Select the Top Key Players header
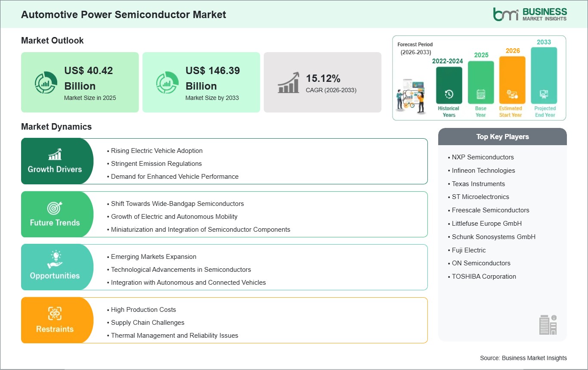 pos(502,137)
